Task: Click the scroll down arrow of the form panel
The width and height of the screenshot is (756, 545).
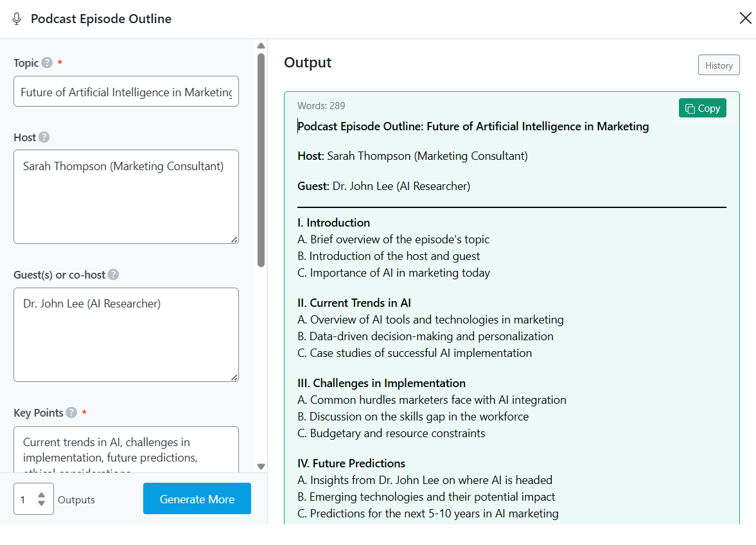Action: click(261, 467)
